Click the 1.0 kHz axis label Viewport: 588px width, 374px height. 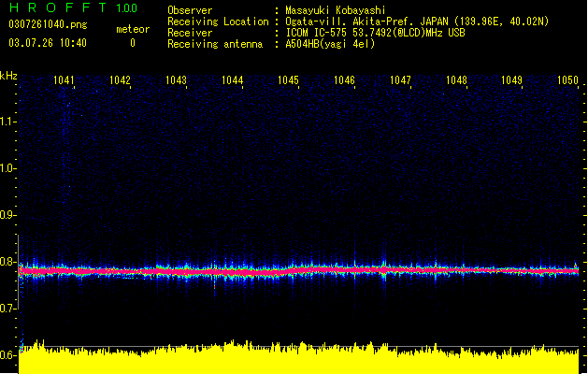(7, 168)
